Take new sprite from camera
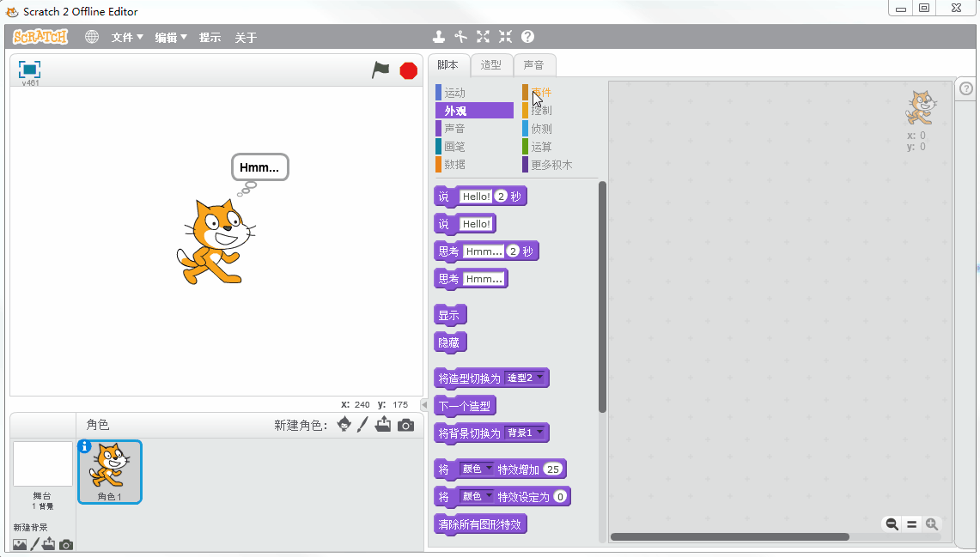980x557 pixels. pos(405,425)
